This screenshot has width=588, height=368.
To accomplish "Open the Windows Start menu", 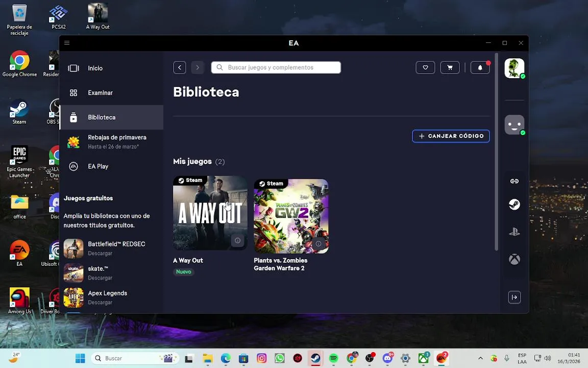I will tap(80, 358).
